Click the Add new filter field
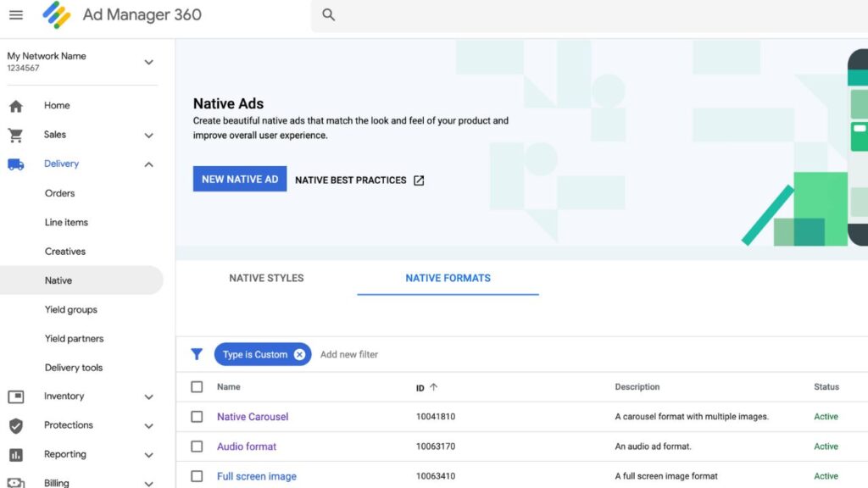Viewport: 868px width, 488px height. [x=349, y=355]
